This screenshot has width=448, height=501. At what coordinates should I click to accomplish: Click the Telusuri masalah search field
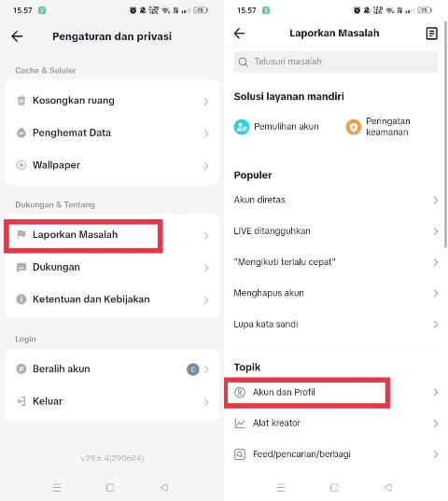click(336, 62)
